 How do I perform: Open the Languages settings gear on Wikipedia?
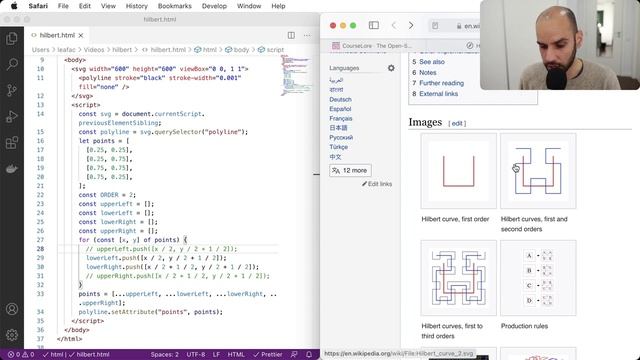(x=391, y=68)
